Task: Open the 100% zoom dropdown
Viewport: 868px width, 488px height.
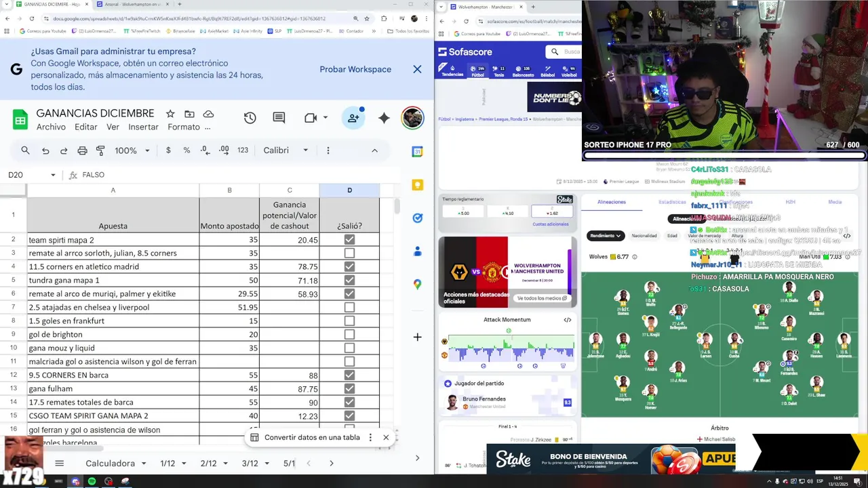Action: coord(132,150)
